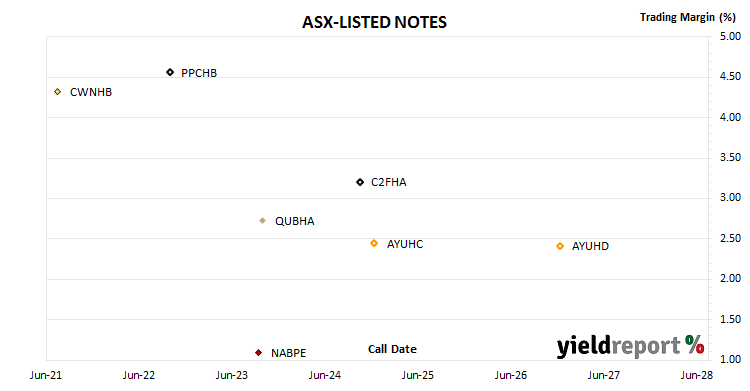This screenshot has width=750, height=391.
Task: Click the AYUHD data label text
Action: click(x=590, y=246)
